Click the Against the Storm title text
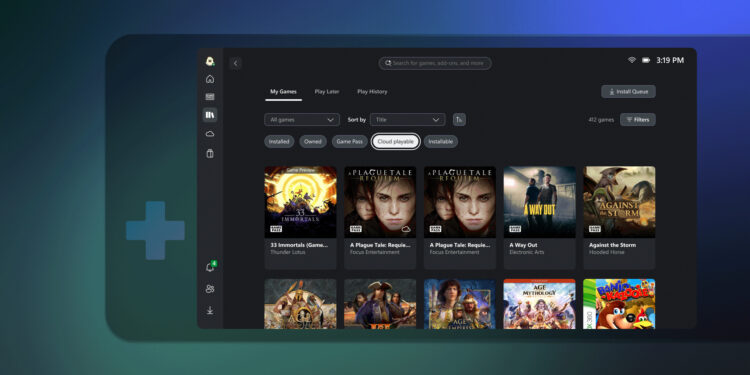The height and width of the screenshot is (375, 750). tap(612, 245)
